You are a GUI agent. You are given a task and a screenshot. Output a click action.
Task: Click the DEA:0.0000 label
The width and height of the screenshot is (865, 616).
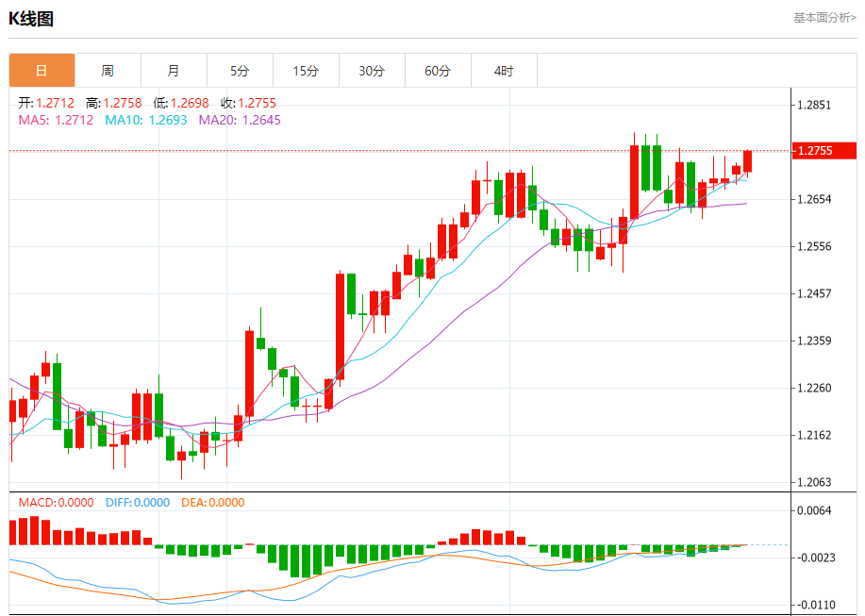click(213, 503)
